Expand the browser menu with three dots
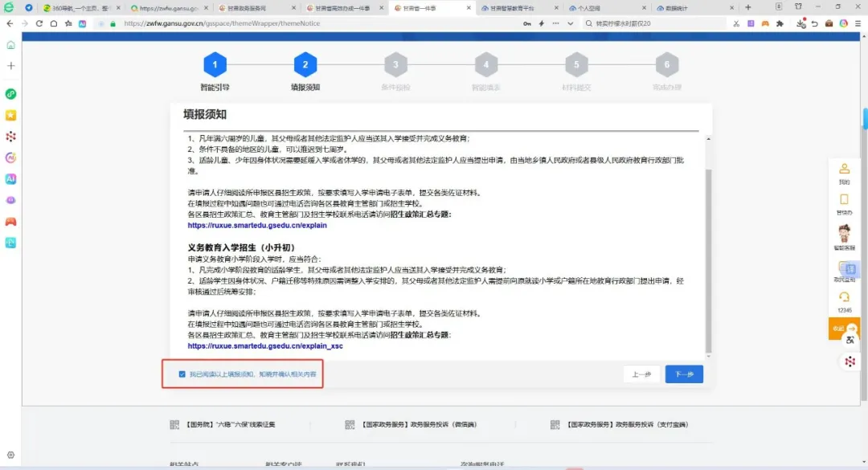 [556, 24]
